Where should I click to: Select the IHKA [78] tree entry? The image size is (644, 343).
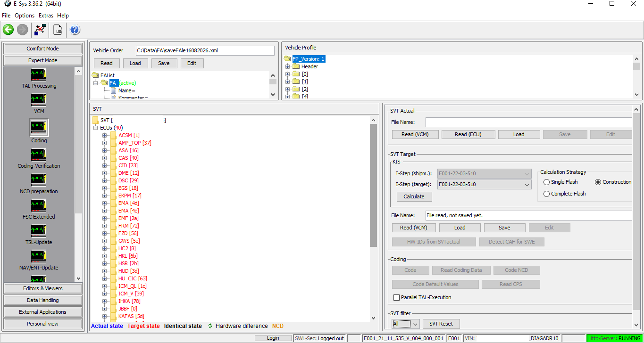click(x=129, y=301)
